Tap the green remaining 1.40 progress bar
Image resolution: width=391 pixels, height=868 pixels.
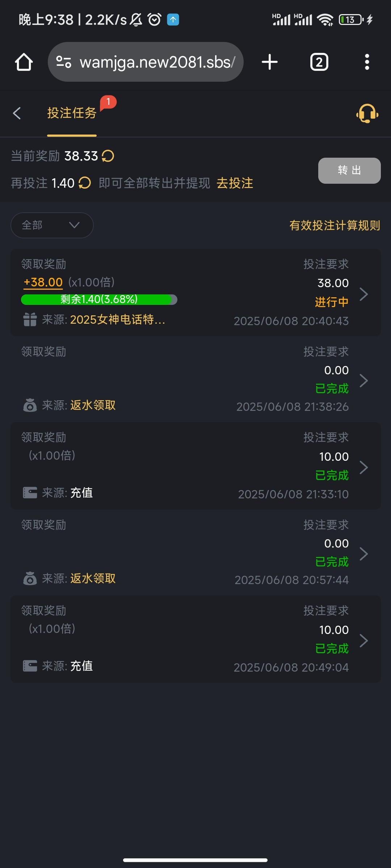pyautogui.click(x=99, y=299)
